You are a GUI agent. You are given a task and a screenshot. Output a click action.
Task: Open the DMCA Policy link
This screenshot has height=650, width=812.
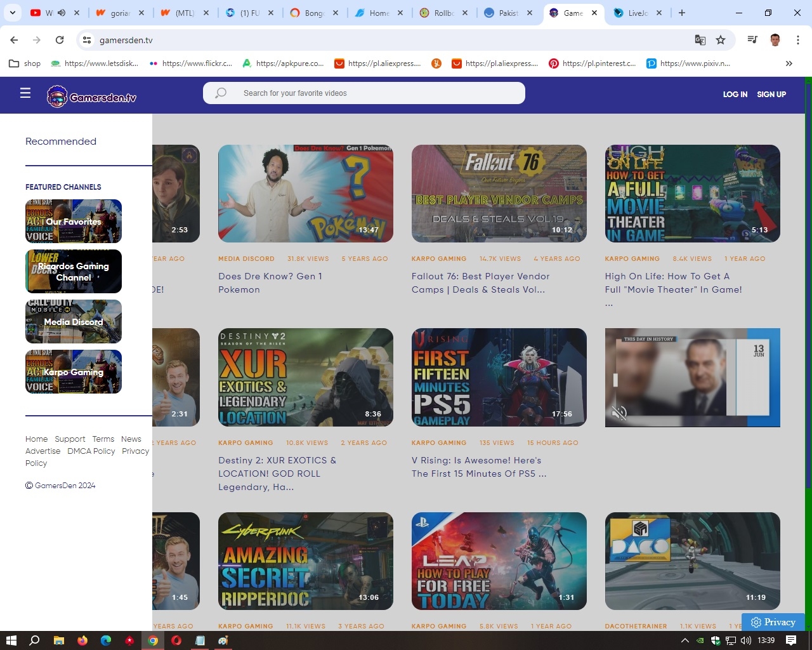click(x=91, y=451)
